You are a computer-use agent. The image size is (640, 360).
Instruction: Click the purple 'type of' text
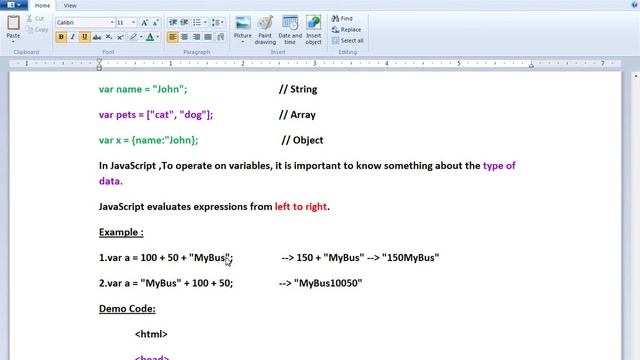coord(499,166)
